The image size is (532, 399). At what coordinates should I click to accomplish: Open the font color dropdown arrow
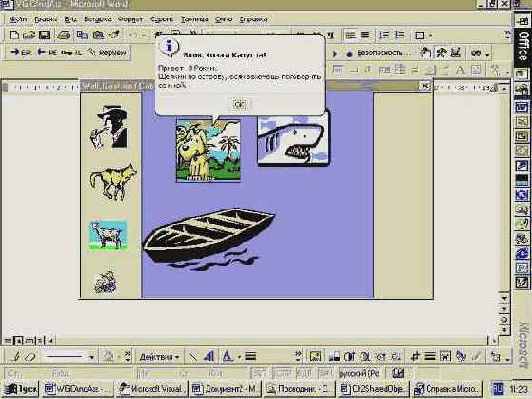pyautogui.click(x=239, y=357)
